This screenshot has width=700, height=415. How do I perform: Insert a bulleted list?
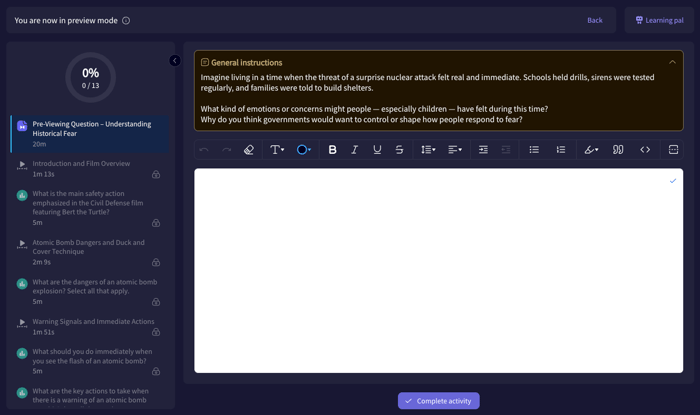[534, 150]
